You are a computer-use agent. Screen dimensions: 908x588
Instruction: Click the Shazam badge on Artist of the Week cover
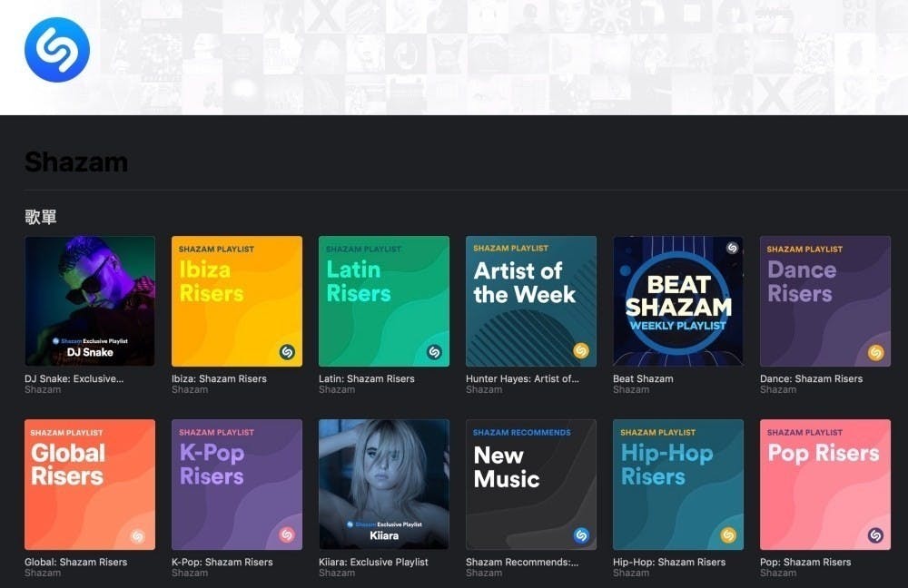point(583,352)
